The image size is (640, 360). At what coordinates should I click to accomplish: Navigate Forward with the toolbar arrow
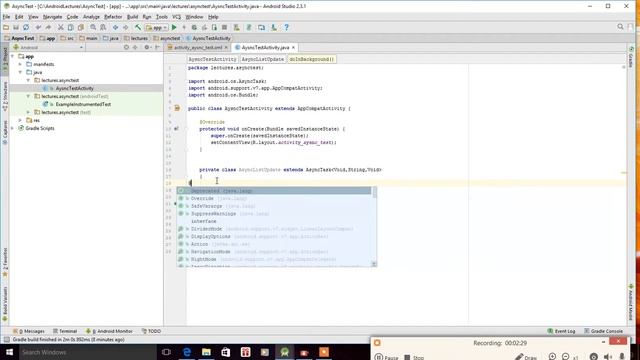(x=126, y=27)
